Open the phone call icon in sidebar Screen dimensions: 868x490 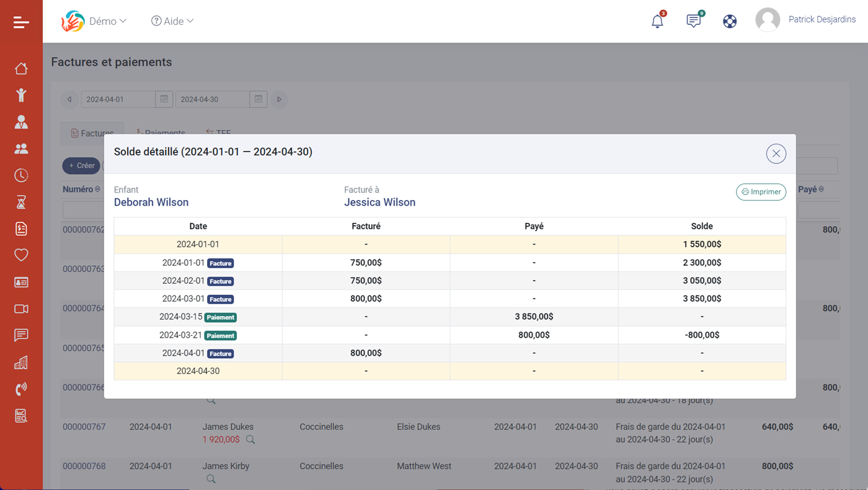tap(21, 389)
